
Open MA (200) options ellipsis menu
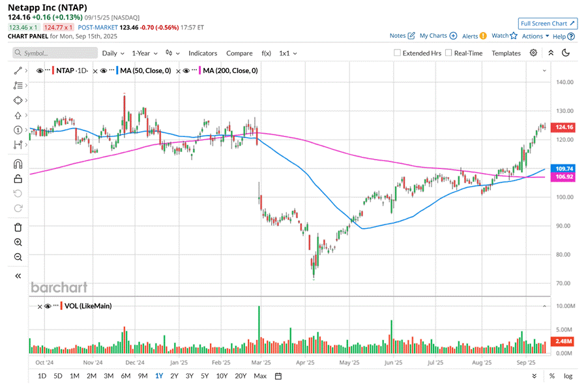coord(194,70)
